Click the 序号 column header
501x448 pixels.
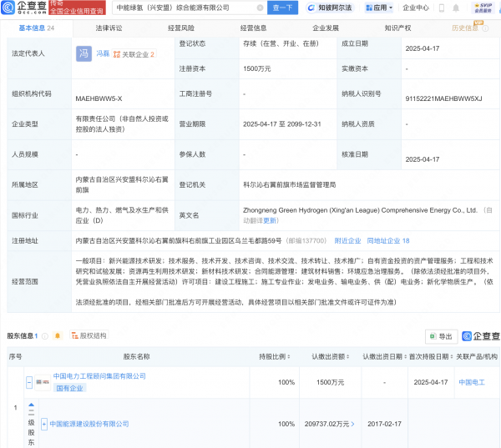(x=15, y=357)
